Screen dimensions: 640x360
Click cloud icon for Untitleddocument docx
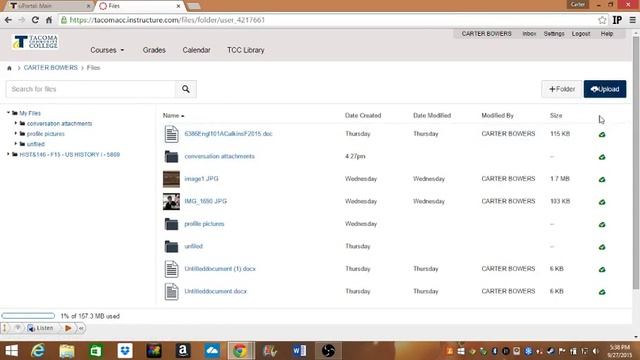coord(602,292)
